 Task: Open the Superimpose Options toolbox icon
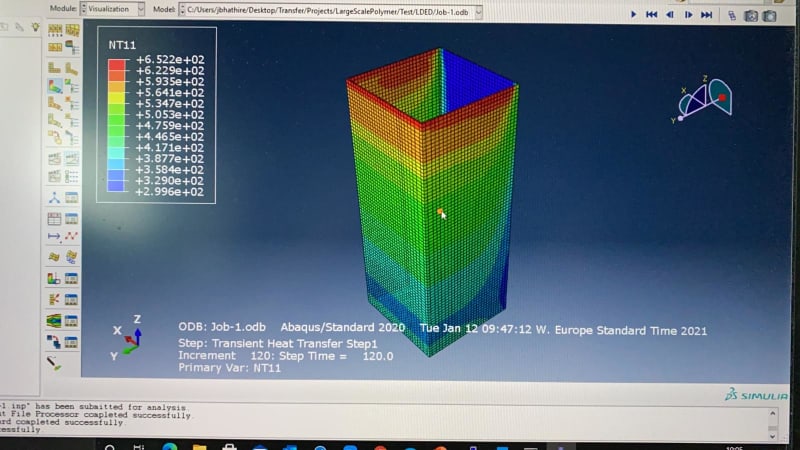[72, 30]
